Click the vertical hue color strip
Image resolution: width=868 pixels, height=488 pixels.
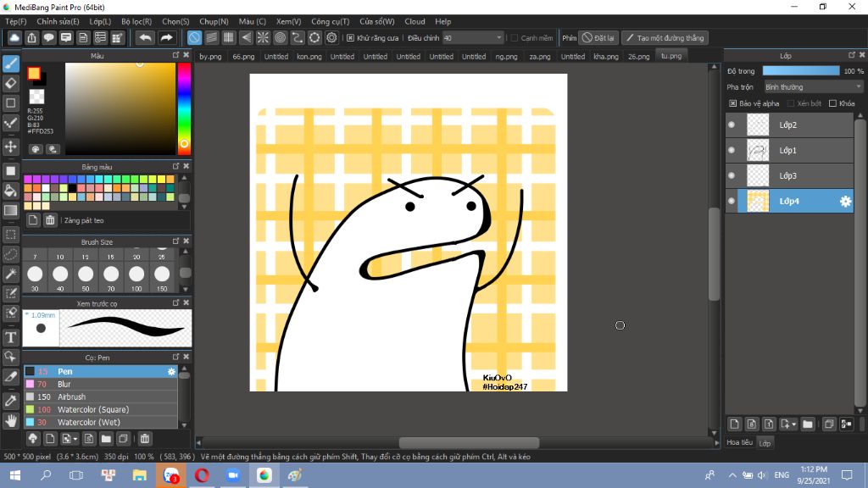pyautogui.click(x=183, y=106)
